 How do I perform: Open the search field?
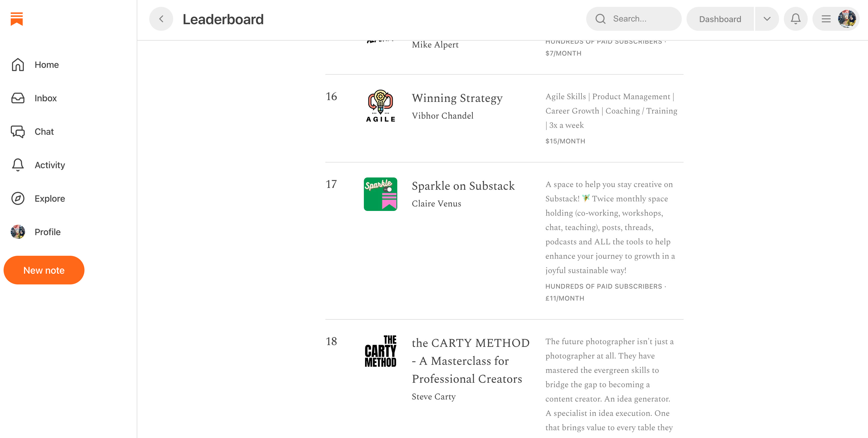633,19
